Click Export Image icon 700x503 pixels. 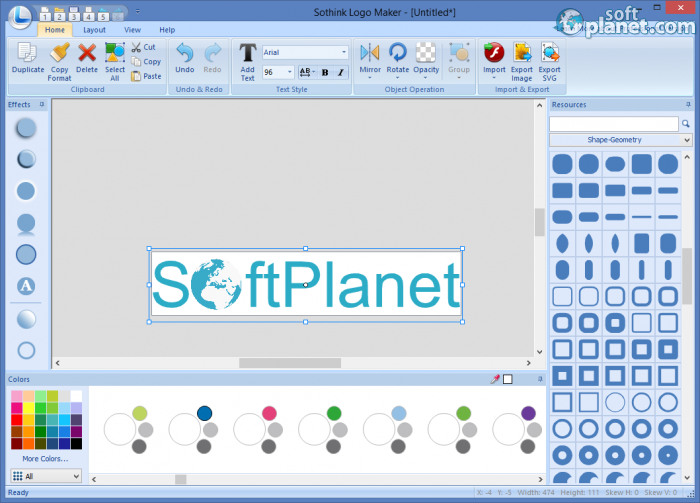click(x=521, y=62)
